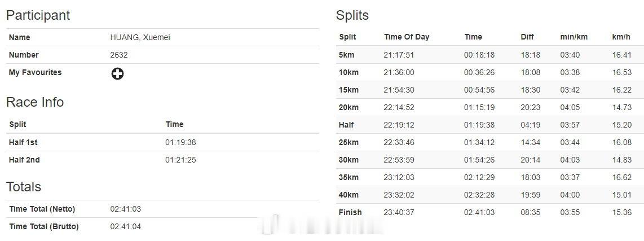Click the 35km split label
Viewport: 644px width, 241px height.
(349, 177)
